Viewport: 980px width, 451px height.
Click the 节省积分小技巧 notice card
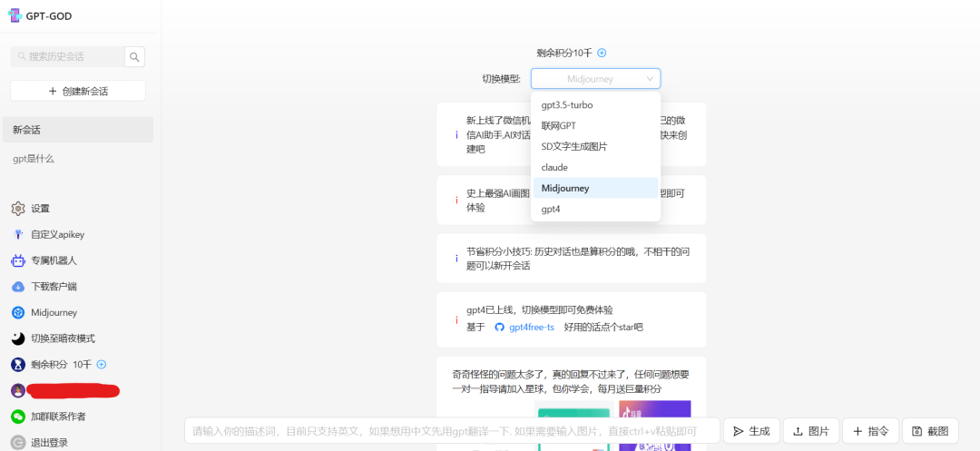[x=572, y=259]
